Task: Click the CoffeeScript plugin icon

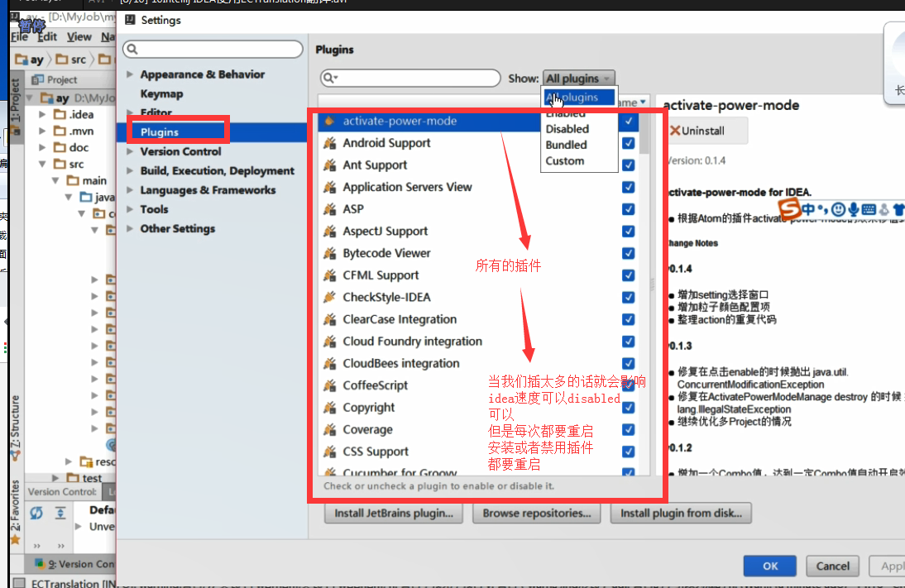Action: [329, 385]
